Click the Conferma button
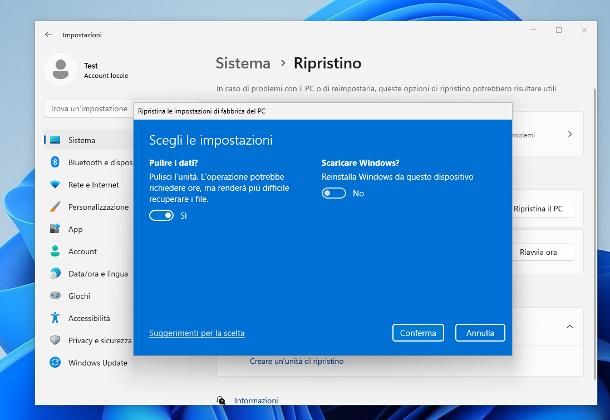Image resolution: width=610 pixels, height=420 pixels. 418,333
